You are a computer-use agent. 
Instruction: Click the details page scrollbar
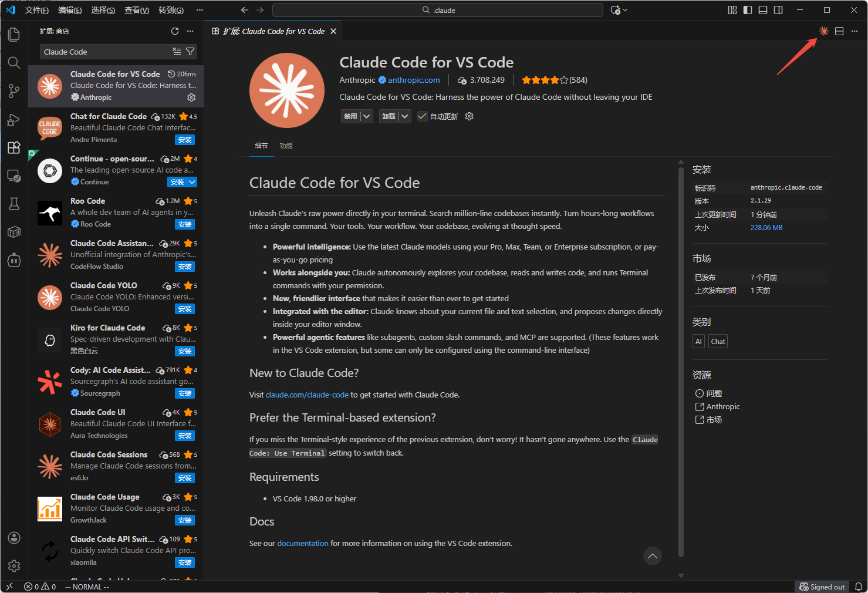pyautogui.click(x=681, y=361)
